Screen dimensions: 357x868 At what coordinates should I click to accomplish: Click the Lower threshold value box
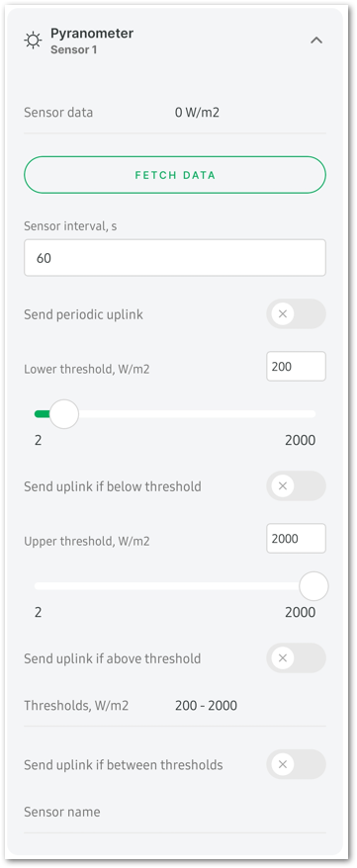pyautogui.click(x=296, y=367)
